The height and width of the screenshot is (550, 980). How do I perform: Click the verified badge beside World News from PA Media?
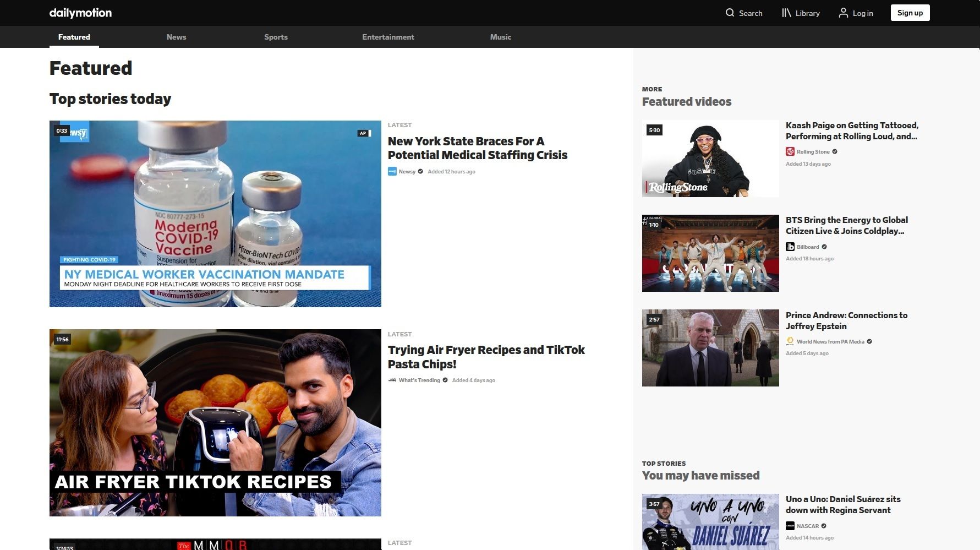click(x=869, y=341)
